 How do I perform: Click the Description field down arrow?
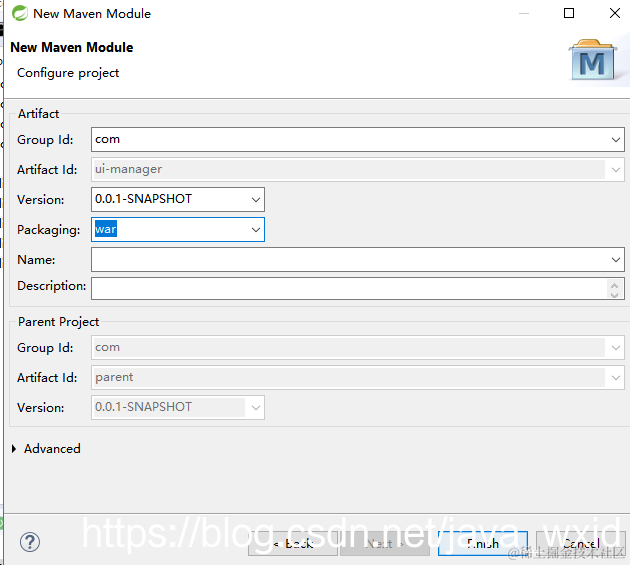(614, 295)
